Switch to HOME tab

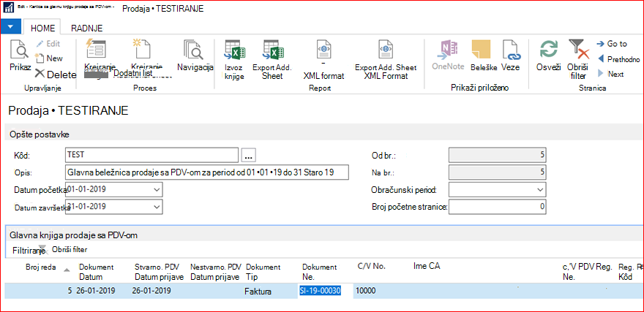pos(42,28)
